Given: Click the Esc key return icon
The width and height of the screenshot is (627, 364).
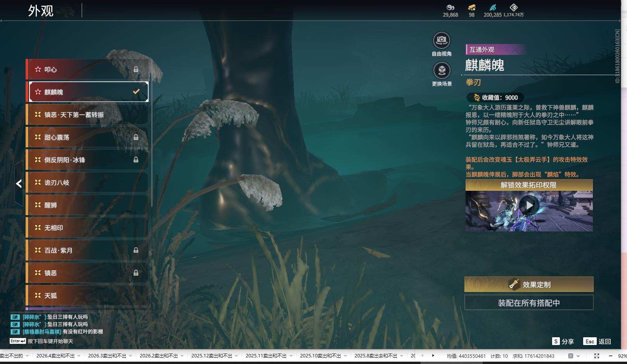Looking at the screenshot, I should (x=590, y=341).
